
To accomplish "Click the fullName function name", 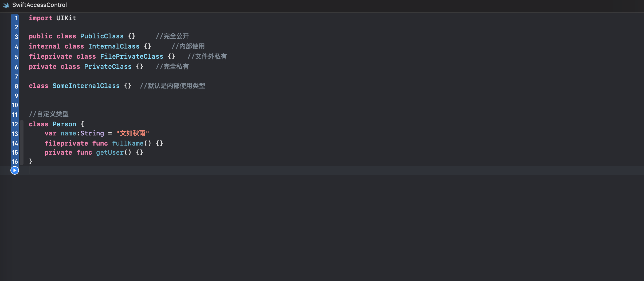I will point(128,143).
